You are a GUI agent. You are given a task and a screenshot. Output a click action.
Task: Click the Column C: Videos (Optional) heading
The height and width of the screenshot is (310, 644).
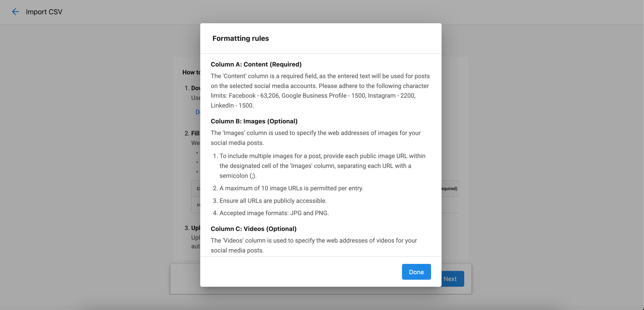[253, 229]
